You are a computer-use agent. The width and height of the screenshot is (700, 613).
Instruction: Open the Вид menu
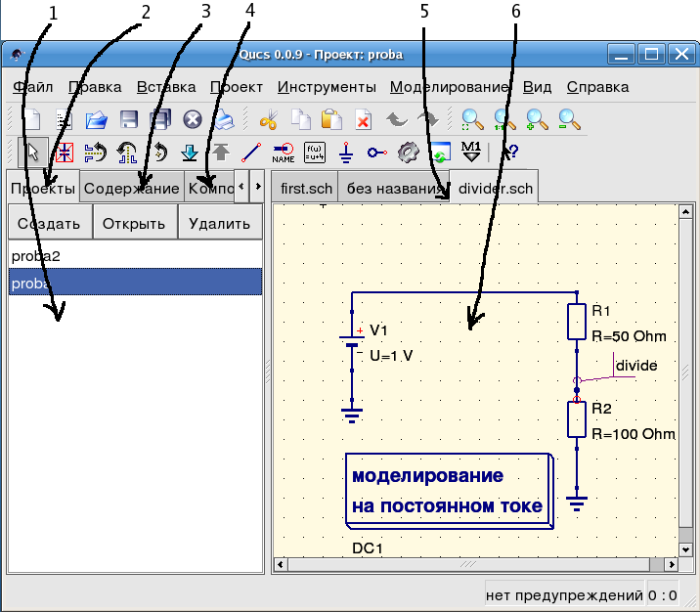pyautogui.click(x=537, y=87)
